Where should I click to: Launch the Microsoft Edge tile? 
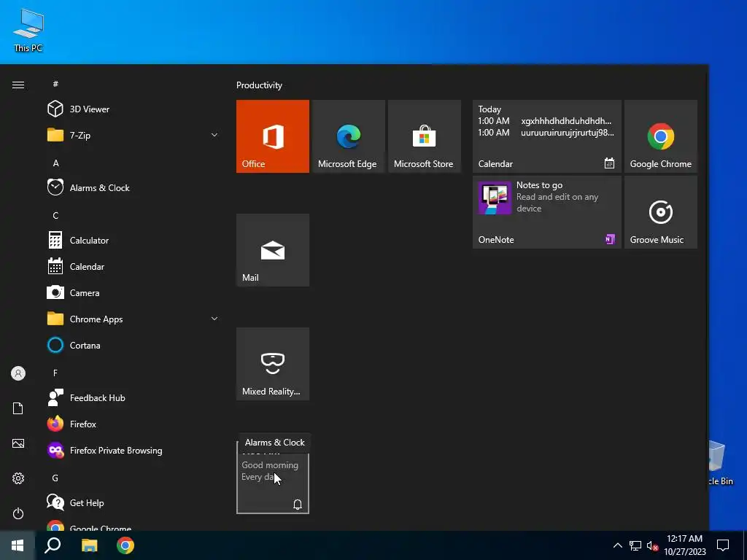[x=348, y=136]
